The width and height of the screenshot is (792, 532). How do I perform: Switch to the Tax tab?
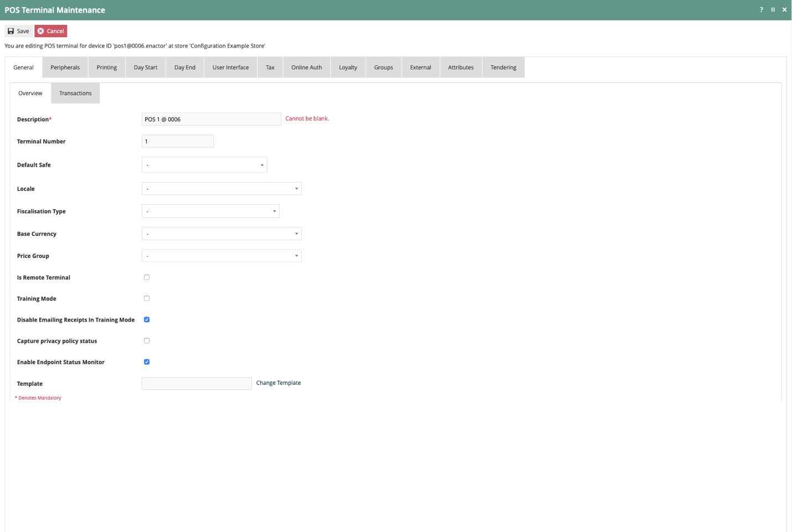[270, 68]
